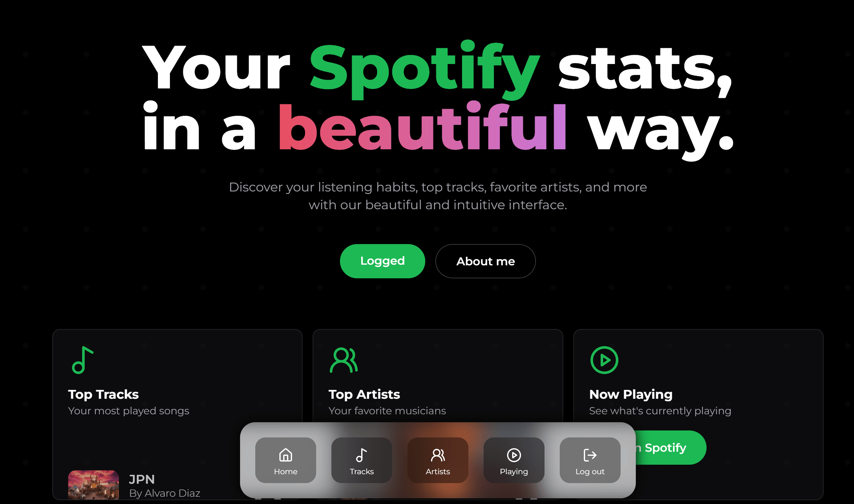
Task: Open the Playing play-circle dock icon
Action: [514, 455]
